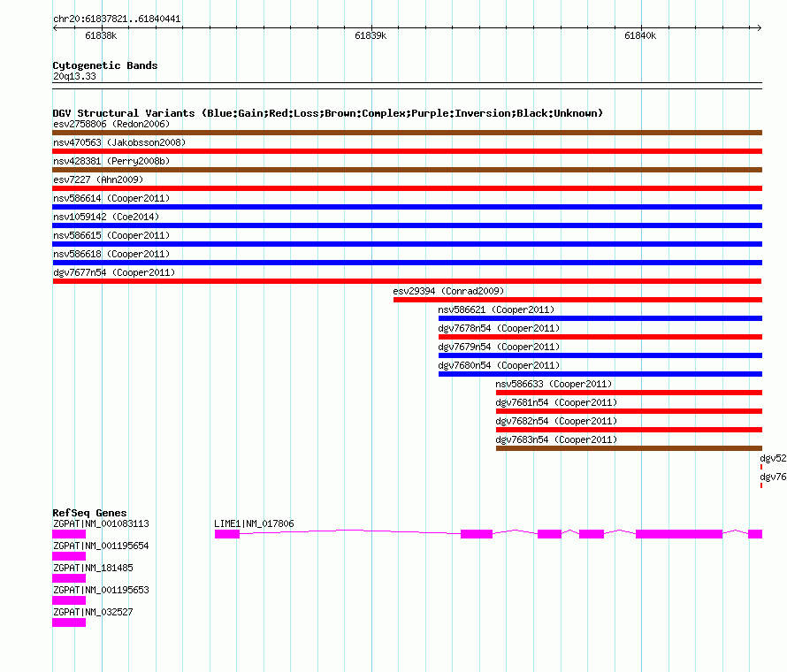
Task: Click the cut-off dgv52 label at right edge
Action: point(773,458)
